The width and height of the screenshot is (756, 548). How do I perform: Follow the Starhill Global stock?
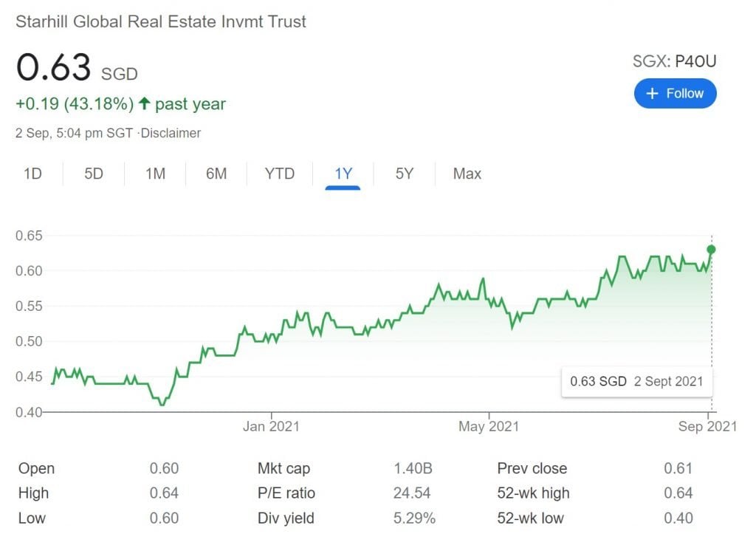(x=675, y=93)
